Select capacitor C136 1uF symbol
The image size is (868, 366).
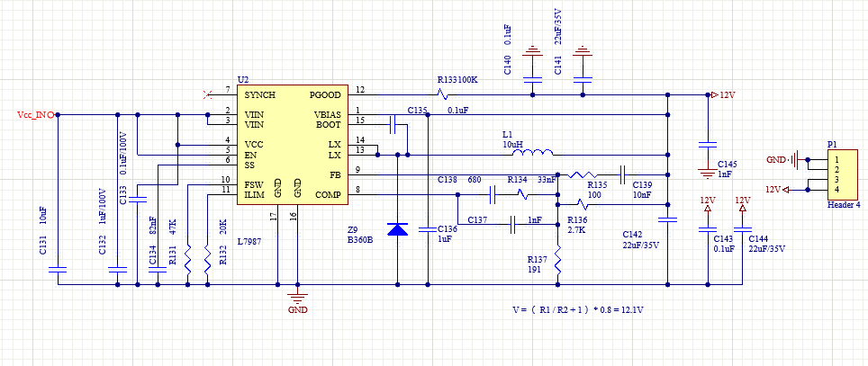(x=428, y=229)
